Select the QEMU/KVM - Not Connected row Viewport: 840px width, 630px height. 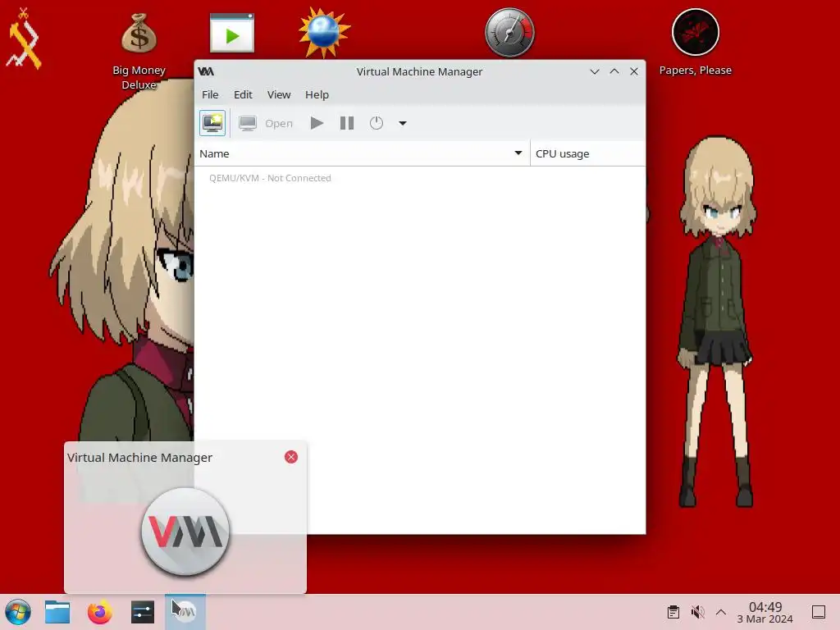coord(420,178)
